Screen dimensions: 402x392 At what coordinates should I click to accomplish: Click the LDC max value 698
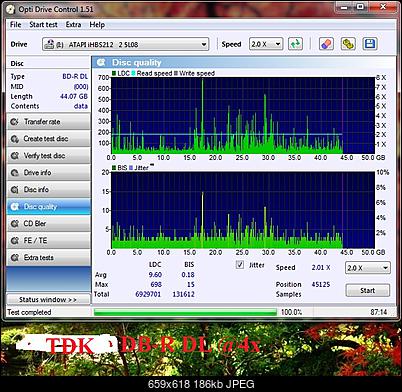(156, 285)
